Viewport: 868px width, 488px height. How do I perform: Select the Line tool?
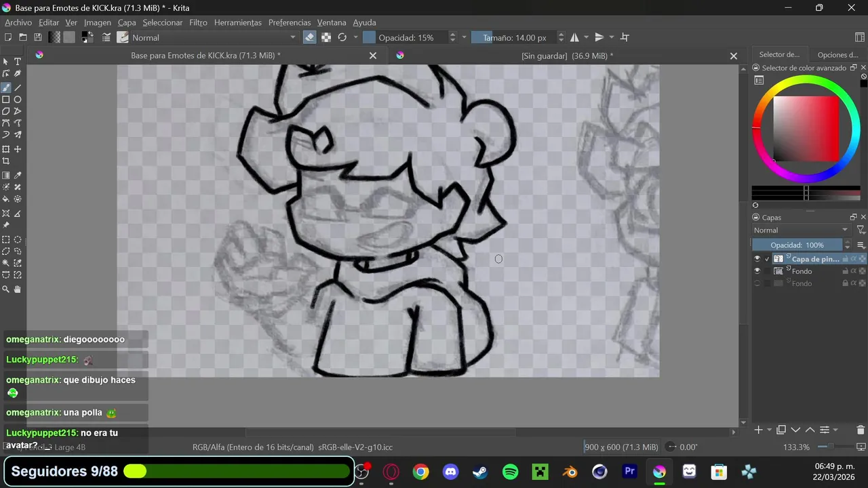point(18,87)
